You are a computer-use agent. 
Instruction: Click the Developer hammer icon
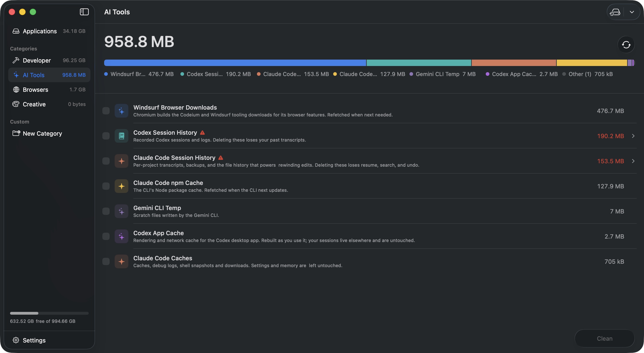[x=16, y=60]
